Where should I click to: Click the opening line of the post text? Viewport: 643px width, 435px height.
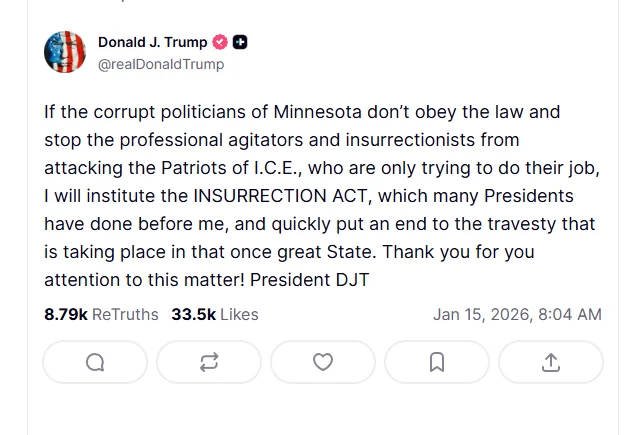(300, 111)
